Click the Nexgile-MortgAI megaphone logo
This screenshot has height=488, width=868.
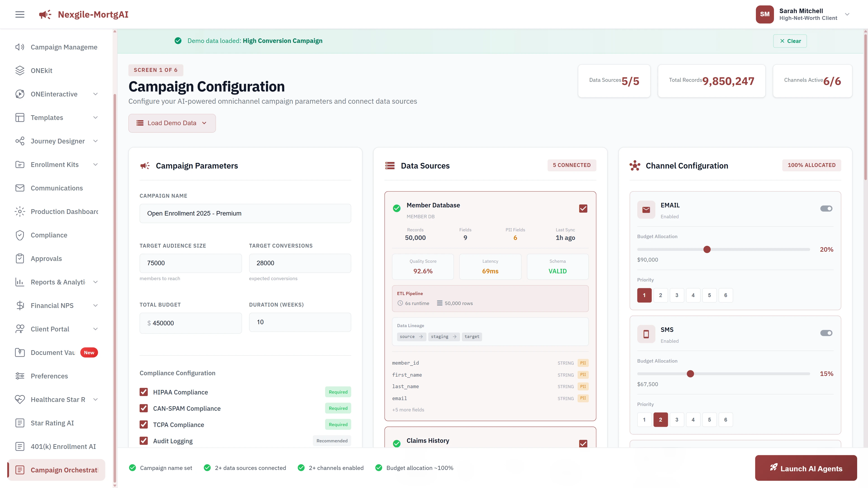45,14
